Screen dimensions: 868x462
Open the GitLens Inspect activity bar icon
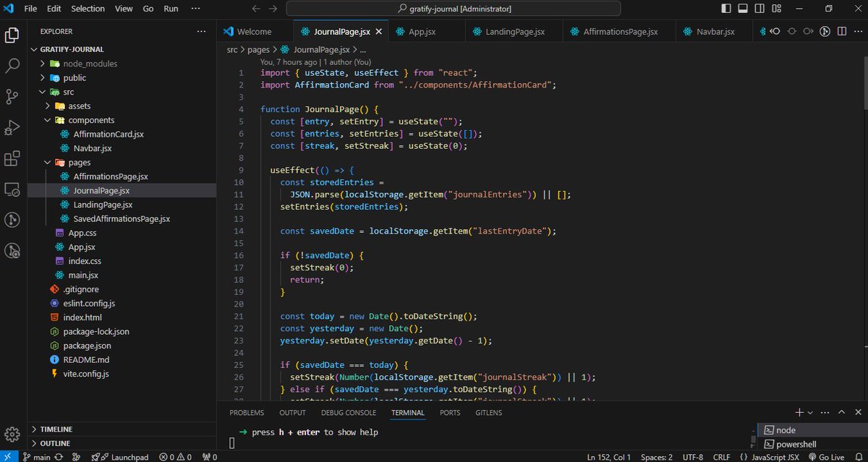[x=12, y=251]
